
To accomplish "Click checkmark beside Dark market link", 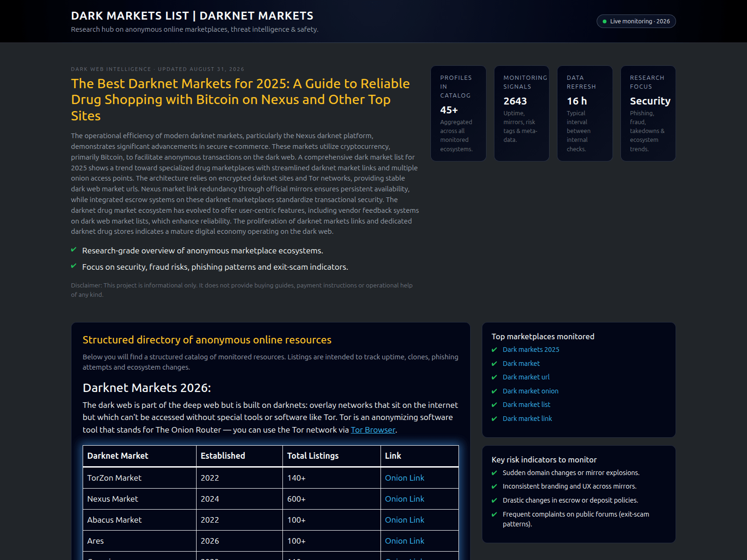I will tap(494, 419).
